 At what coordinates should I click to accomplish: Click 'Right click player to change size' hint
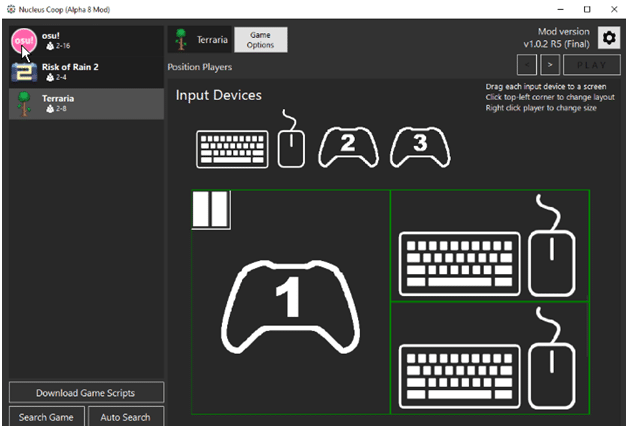(541, 108)
